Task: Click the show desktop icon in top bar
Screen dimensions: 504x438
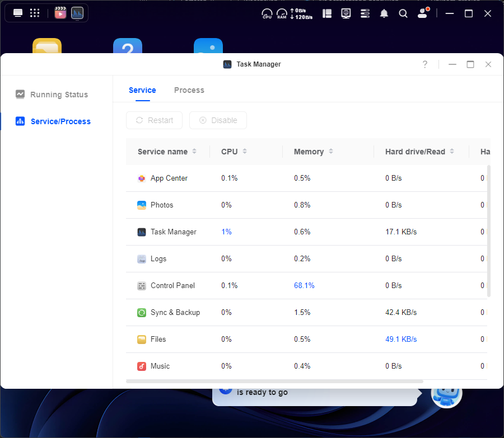Action: point(18,13)
